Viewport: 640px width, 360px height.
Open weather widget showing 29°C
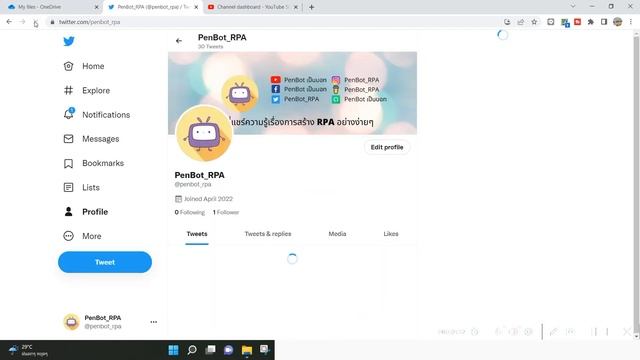click(29, 350)
